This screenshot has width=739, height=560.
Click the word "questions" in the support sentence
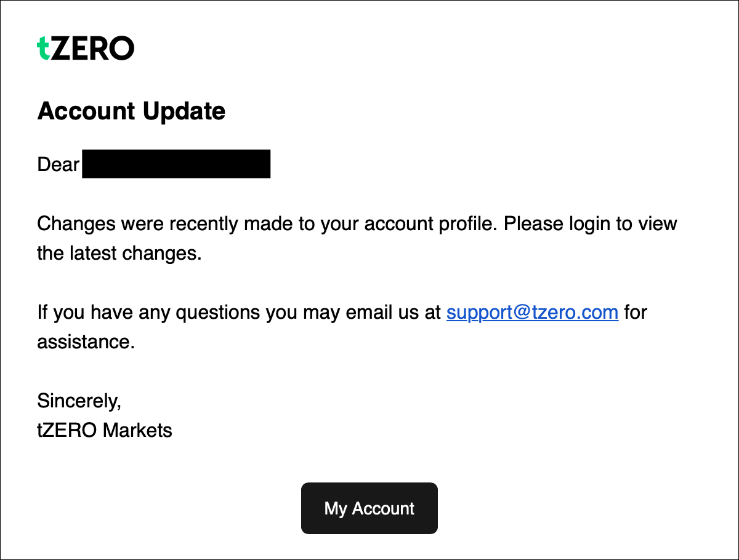point(218,313)
